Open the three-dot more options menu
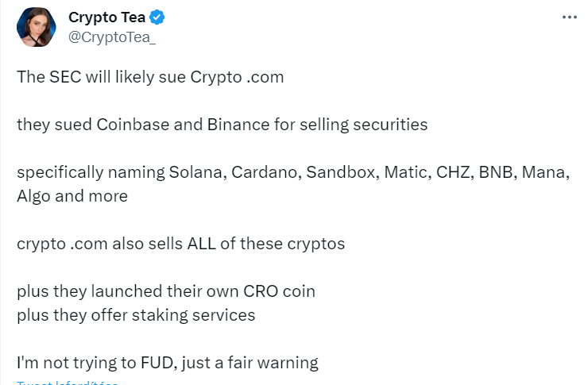The height and width of the screenshot is (385, 588). tap(569, 17)
